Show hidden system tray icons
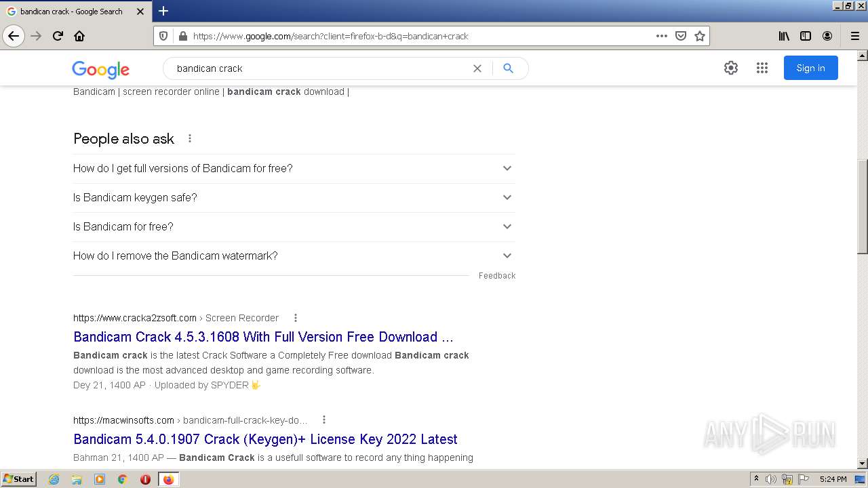 click(x=756, y=479)
